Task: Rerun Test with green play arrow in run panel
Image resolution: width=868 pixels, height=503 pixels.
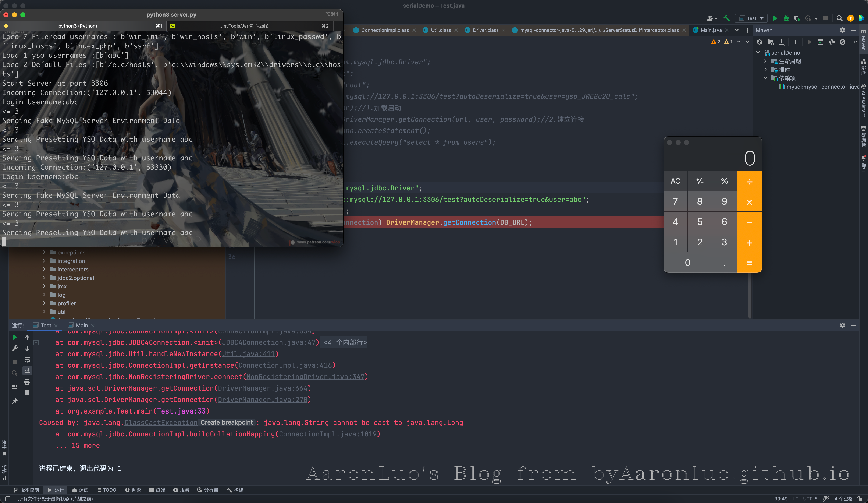Action: tap(15, 337)
